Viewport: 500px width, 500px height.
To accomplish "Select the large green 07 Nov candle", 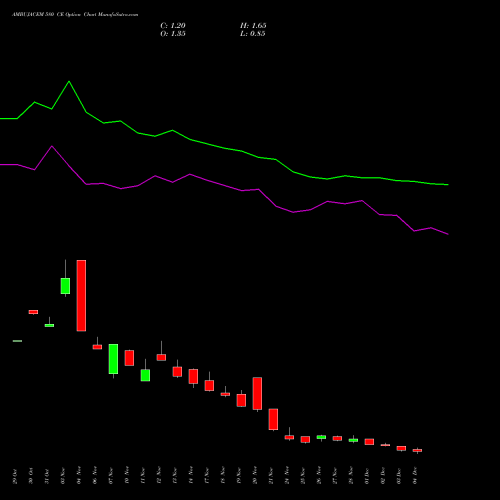I will [113, 359].
